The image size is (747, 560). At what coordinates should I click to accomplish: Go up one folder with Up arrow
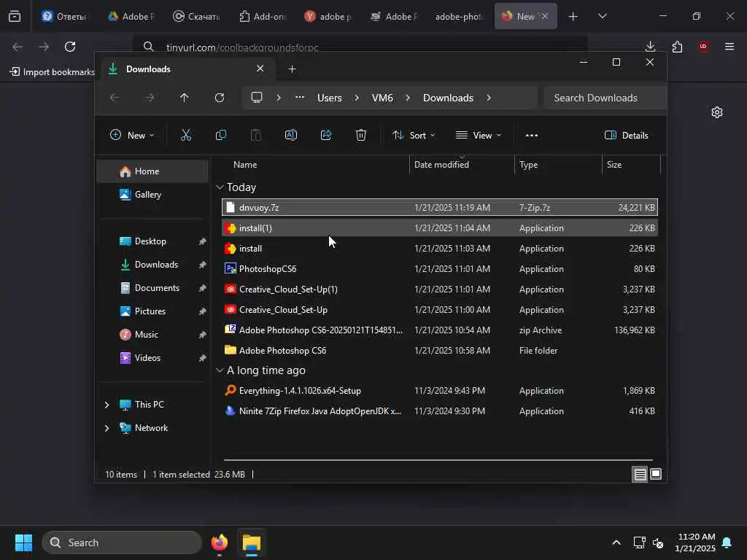click(x=185, y=98)
